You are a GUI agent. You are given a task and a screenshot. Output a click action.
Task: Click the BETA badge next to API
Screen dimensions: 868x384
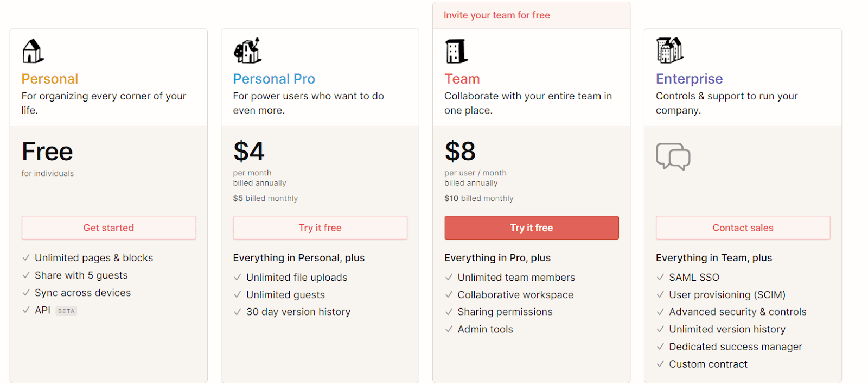click(x=66, y=311)
